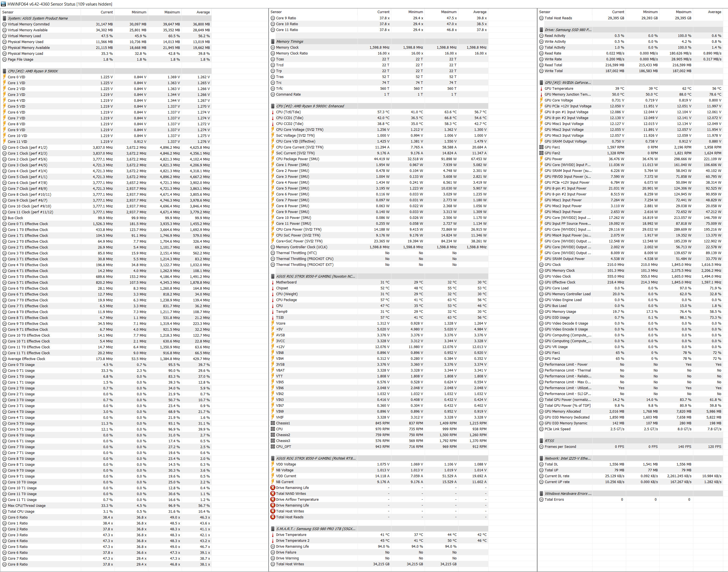Click fan icon beside Chassis2 sensor

click(273, 435)
